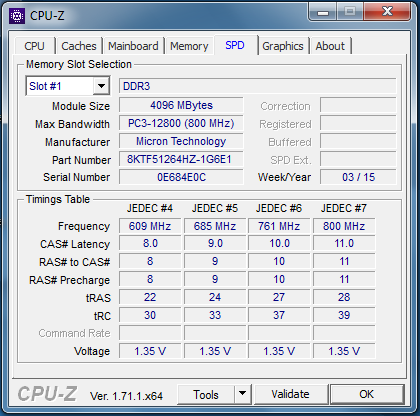The image size is (420, 416).
Task: Confirm with the OK button
Action: [x=367, y=394]
